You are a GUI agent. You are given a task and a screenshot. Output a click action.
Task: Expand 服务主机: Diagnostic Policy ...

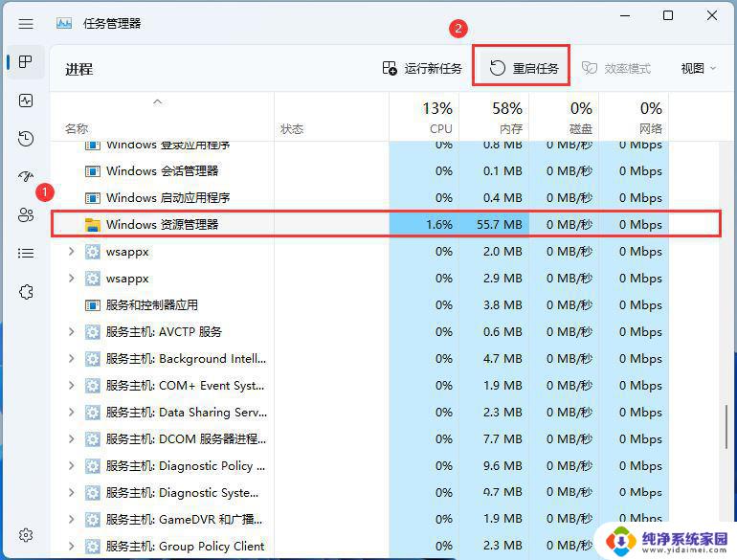click(71, 466)
